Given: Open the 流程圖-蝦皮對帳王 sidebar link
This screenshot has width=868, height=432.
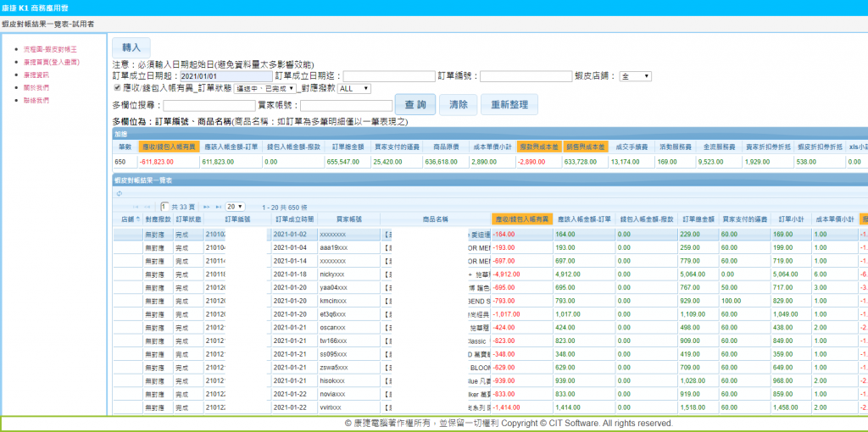Looking at the screenshot, I should pyautogui.click(x=50, y=49).
